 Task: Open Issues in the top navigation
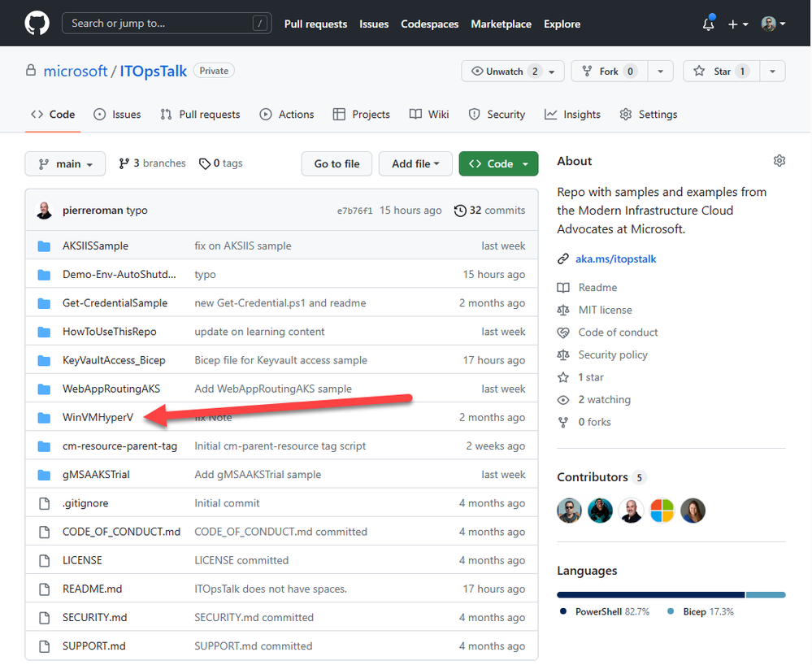click(374, 24)
